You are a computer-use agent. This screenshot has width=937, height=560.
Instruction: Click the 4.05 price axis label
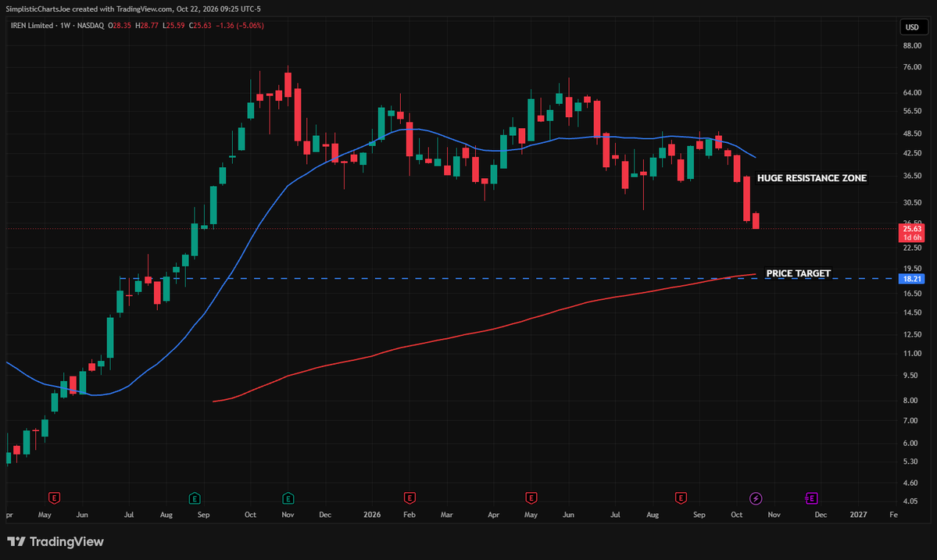[x=910, y=501]
